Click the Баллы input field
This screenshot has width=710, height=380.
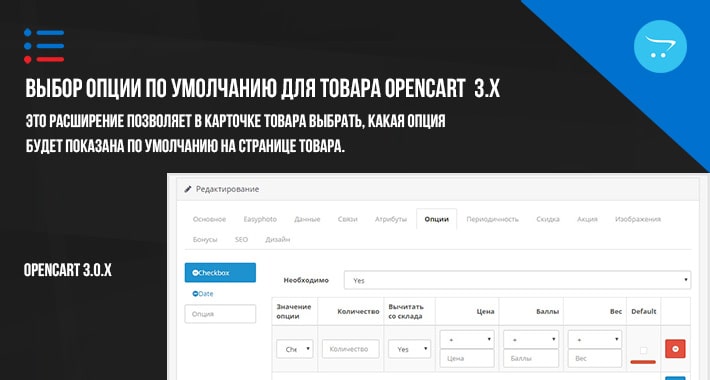click(531, 358)
